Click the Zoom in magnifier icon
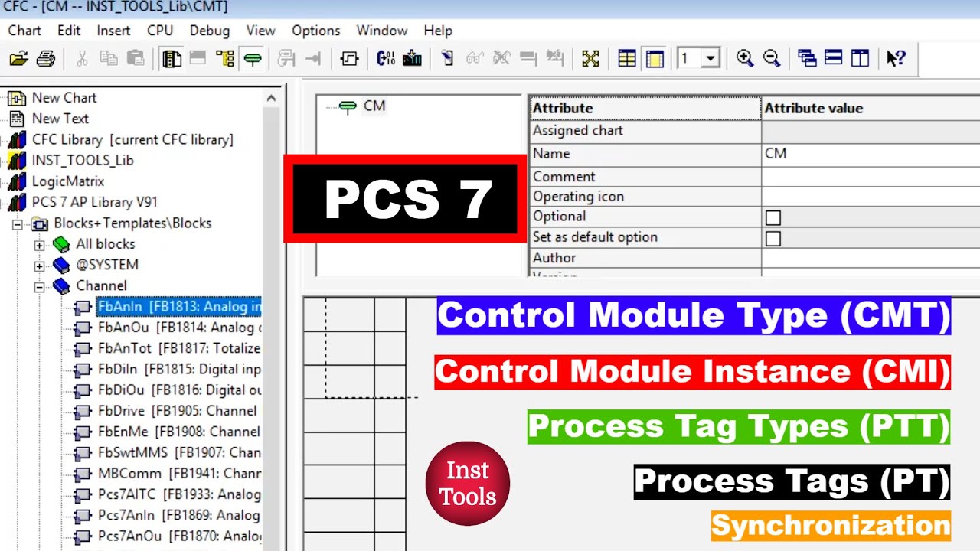This screenshot has width=980, height=551. coord(744,59)
